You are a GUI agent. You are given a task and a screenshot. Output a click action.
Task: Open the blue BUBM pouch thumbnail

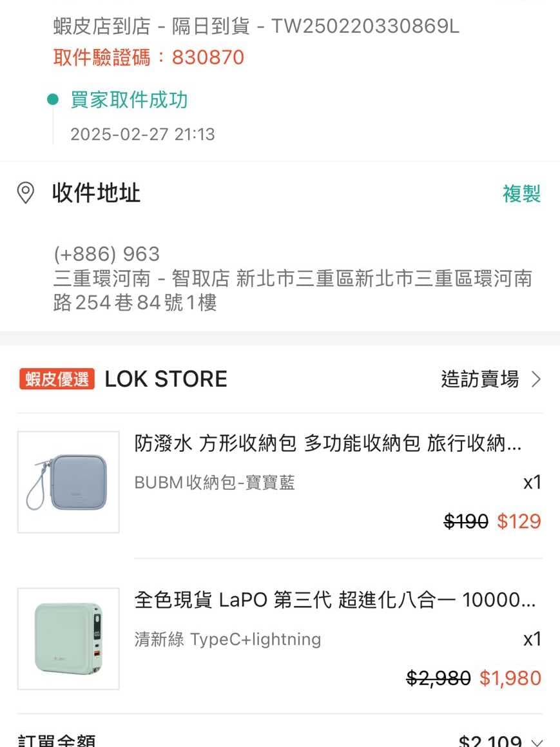pyautogui.click(x=68, y=482)
